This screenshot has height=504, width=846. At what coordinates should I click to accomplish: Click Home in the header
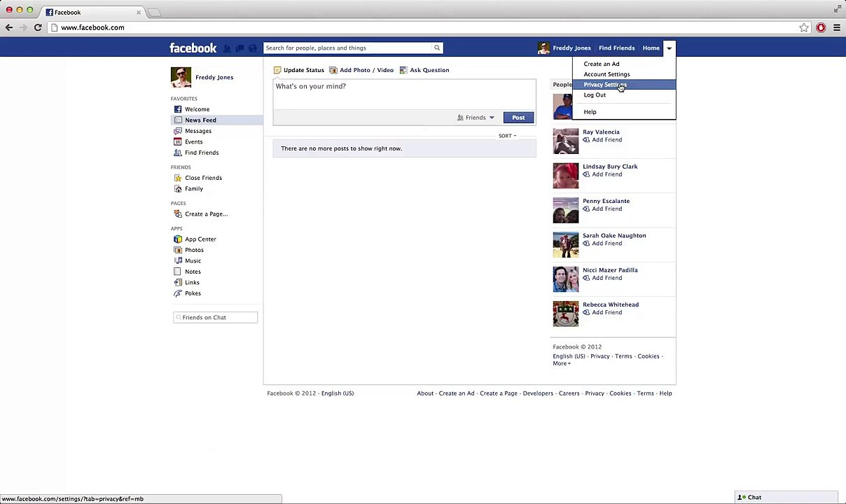[x=651, y=48]
